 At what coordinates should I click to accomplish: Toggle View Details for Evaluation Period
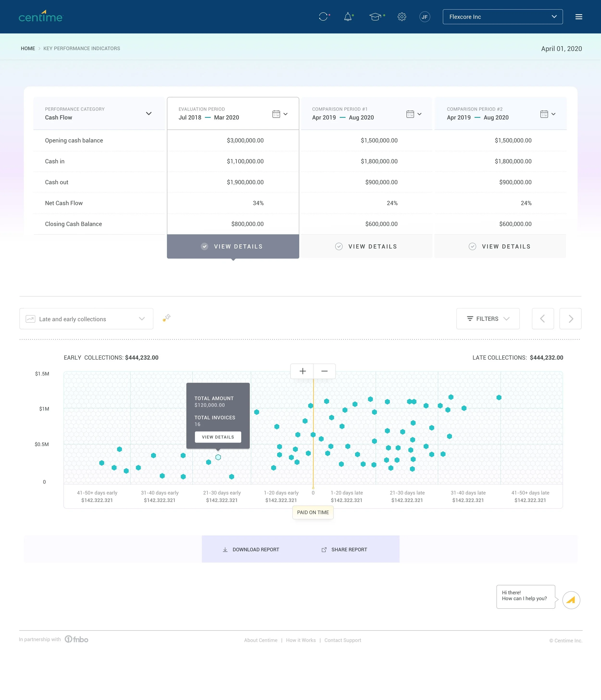[x=233, y=246]
